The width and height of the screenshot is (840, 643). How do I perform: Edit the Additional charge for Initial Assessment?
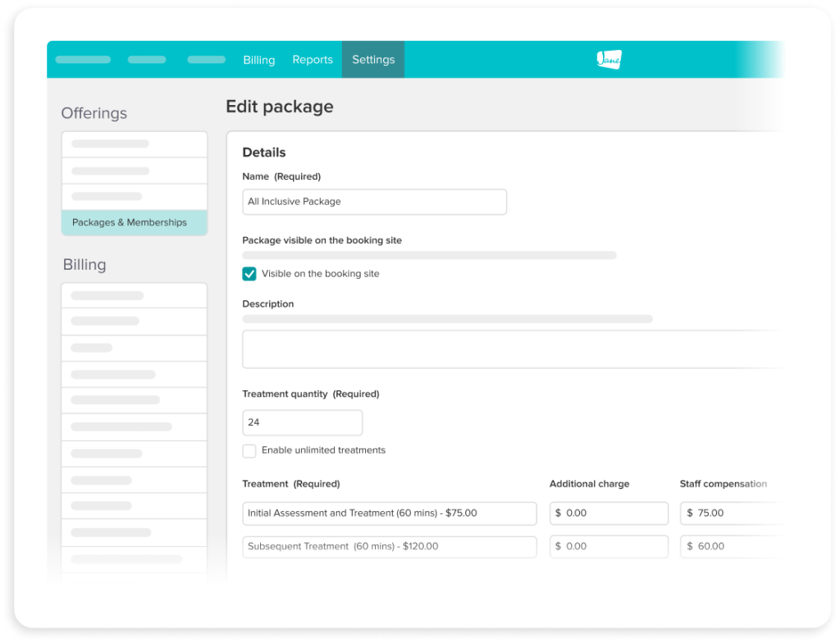pyautogui.click(x=609, y=513)
